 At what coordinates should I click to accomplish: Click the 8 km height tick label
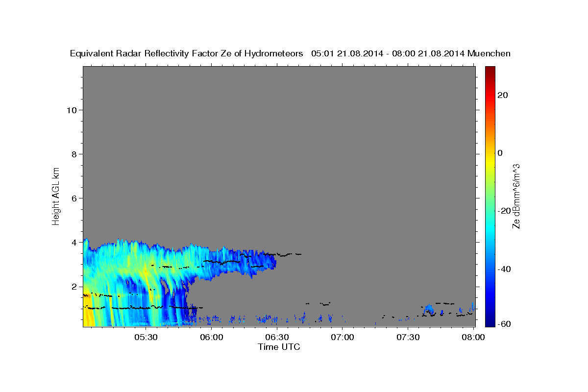tap(74, 154)
